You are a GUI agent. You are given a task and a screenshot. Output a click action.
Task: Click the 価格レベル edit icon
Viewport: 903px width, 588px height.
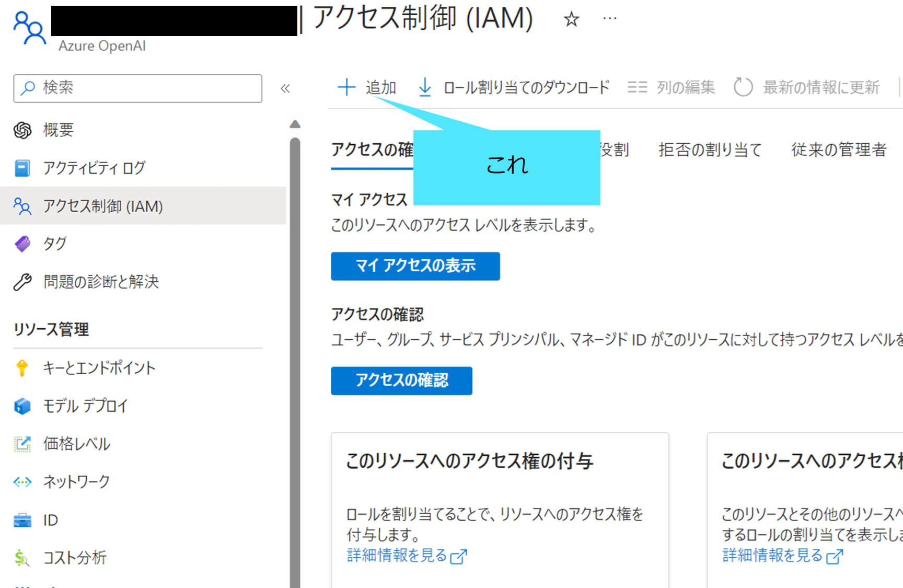point(22,444)
